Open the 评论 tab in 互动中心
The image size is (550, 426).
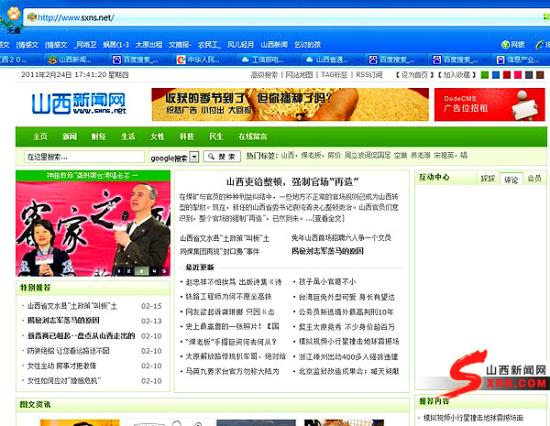511,179
